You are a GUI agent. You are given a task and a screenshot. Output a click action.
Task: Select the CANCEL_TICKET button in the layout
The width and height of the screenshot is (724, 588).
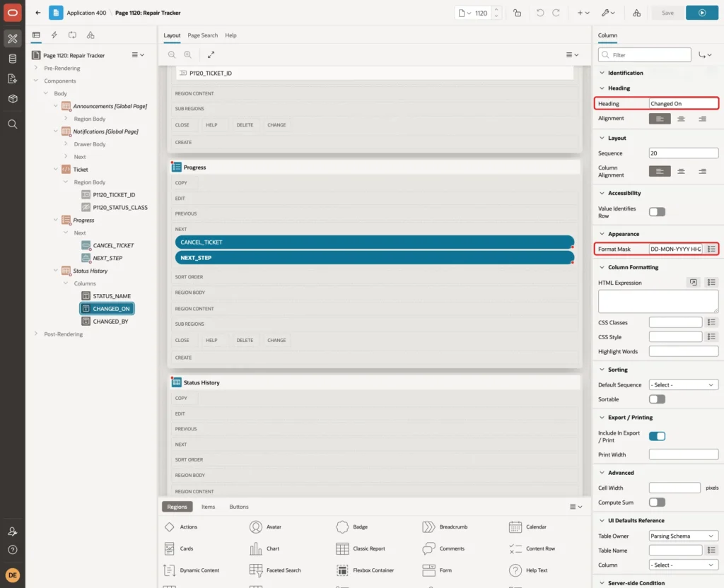[x=375, y=242]
